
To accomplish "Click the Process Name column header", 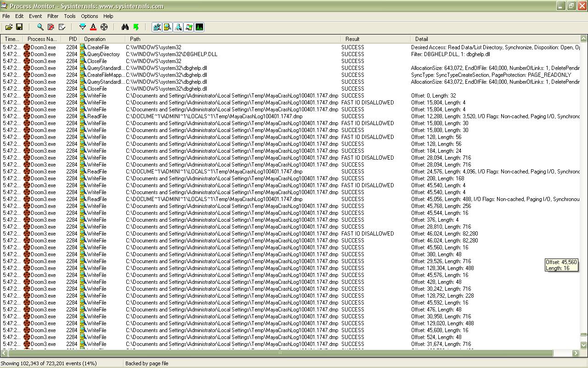I will 42,39.
